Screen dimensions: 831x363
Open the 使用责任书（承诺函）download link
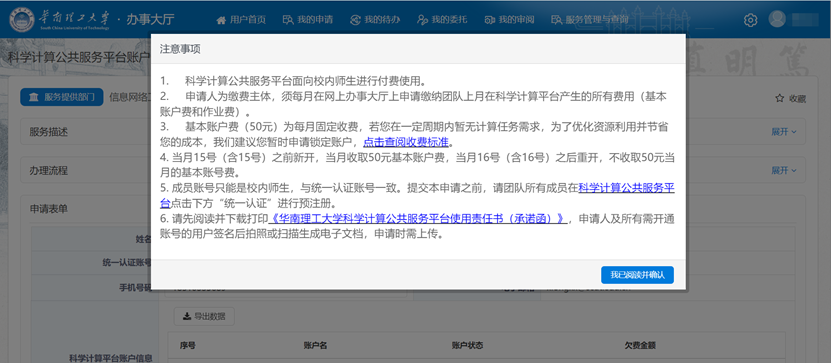(418, 219)
